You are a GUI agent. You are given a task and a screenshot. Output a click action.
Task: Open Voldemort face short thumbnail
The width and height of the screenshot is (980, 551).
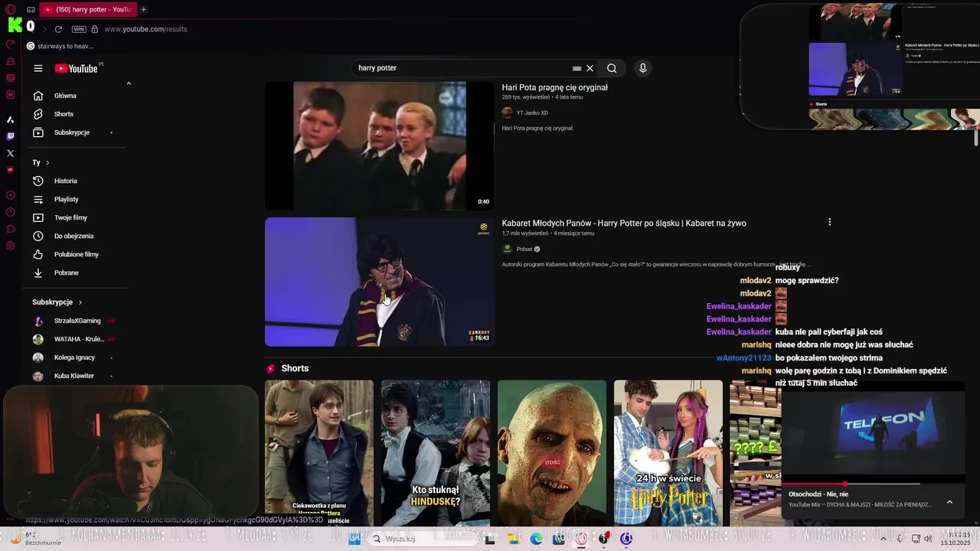[552, 453]
